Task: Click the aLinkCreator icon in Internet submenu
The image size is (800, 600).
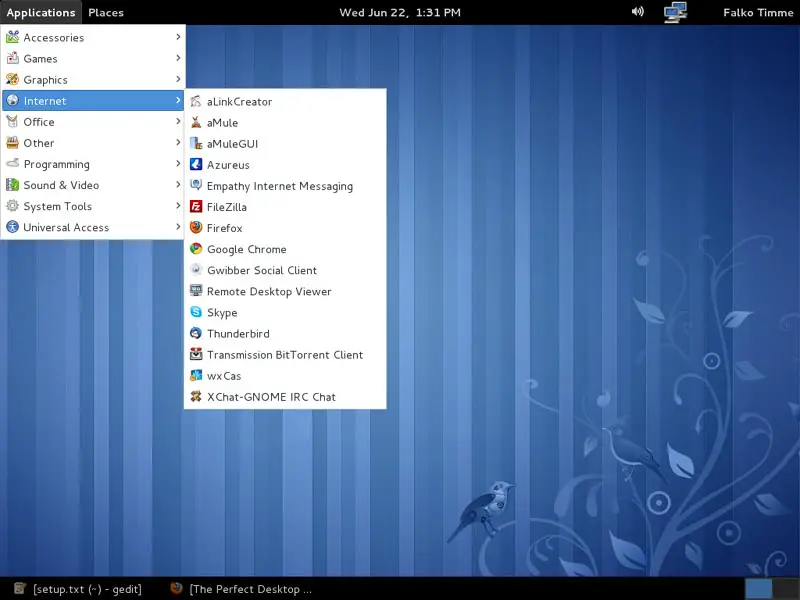Action: pos(196,101)
